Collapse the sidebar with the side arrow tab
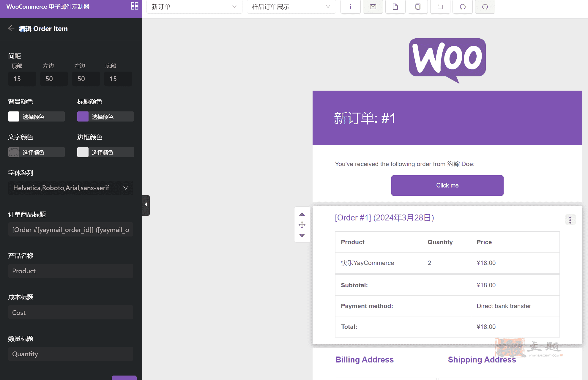Image resolution: width=588 pixels, height=380 pixels. point(146,205)
